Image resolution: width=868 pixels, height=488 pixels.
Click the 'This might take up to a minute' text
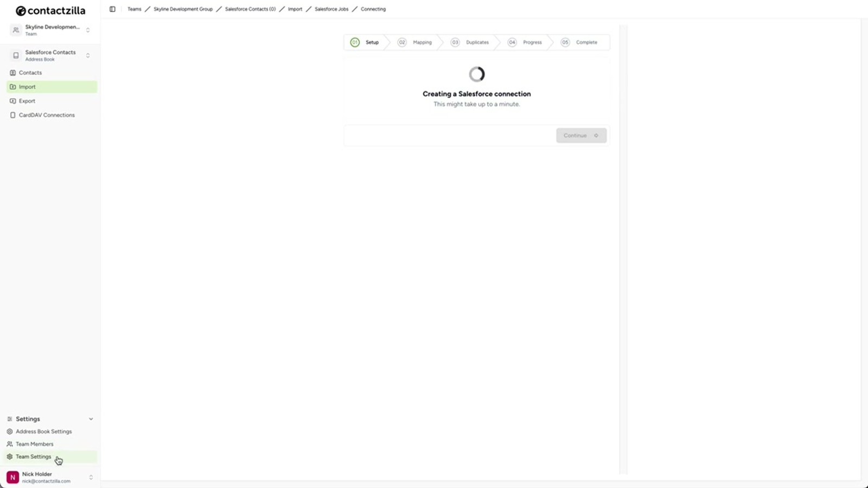click(476, 104)
